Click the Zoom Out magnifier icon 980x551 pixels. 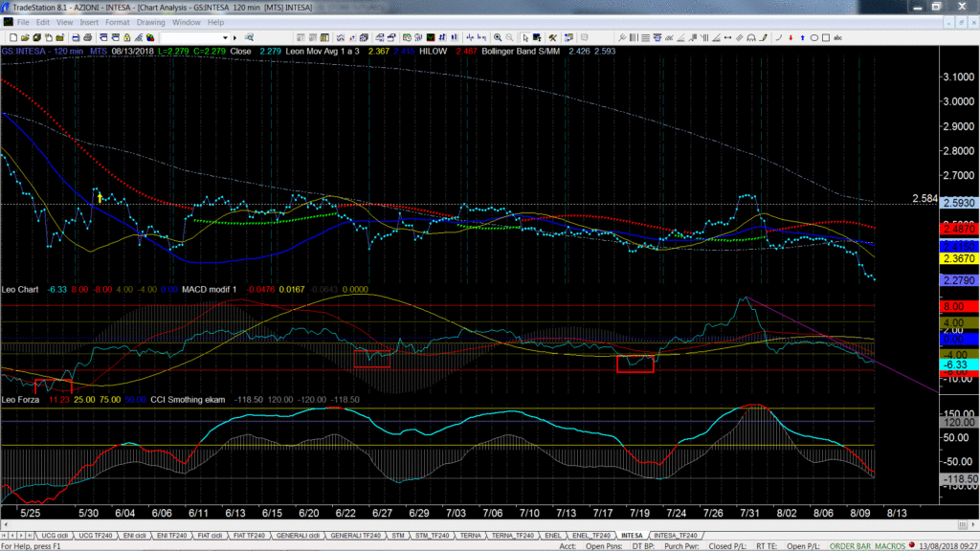tap(509, 37)
